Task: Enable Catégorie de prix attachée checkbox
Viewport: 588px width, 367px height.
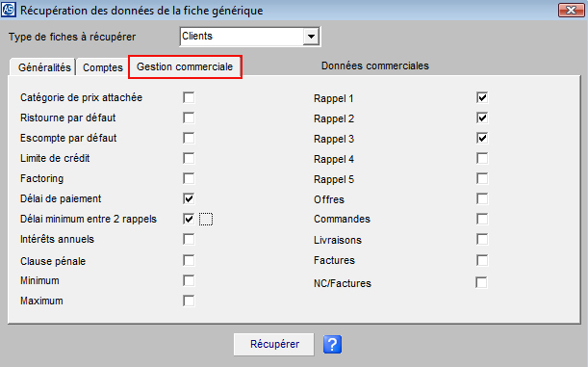Action: [189, 97]
